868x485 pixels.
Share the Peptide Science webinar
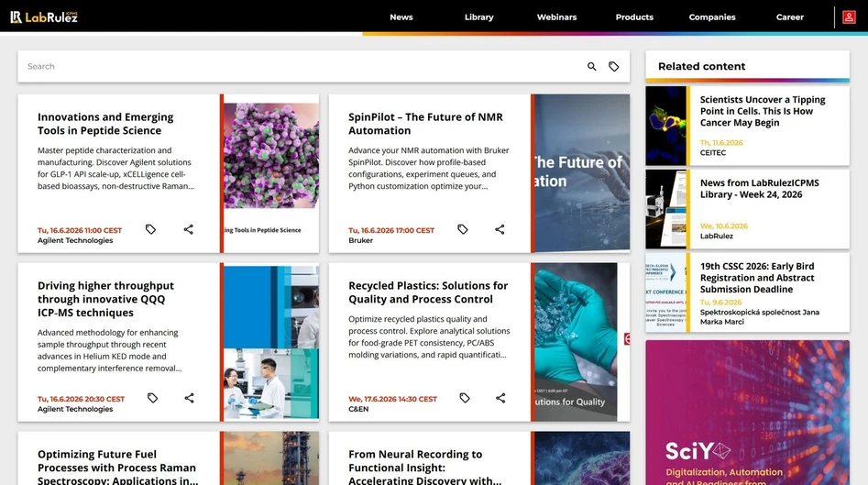[188, 229]
